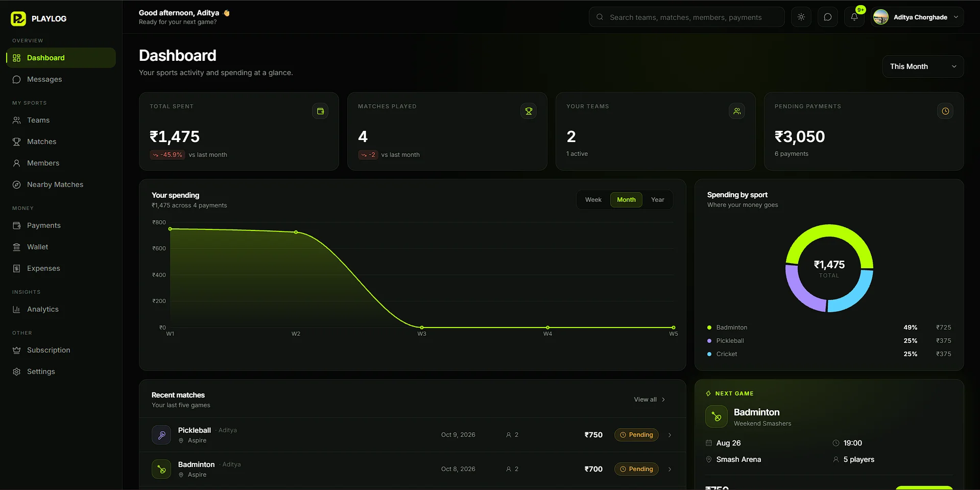Click clock icon on Pending Payments card
The height and width of the screenshot is (490, 980).
(x=945, y=111)
